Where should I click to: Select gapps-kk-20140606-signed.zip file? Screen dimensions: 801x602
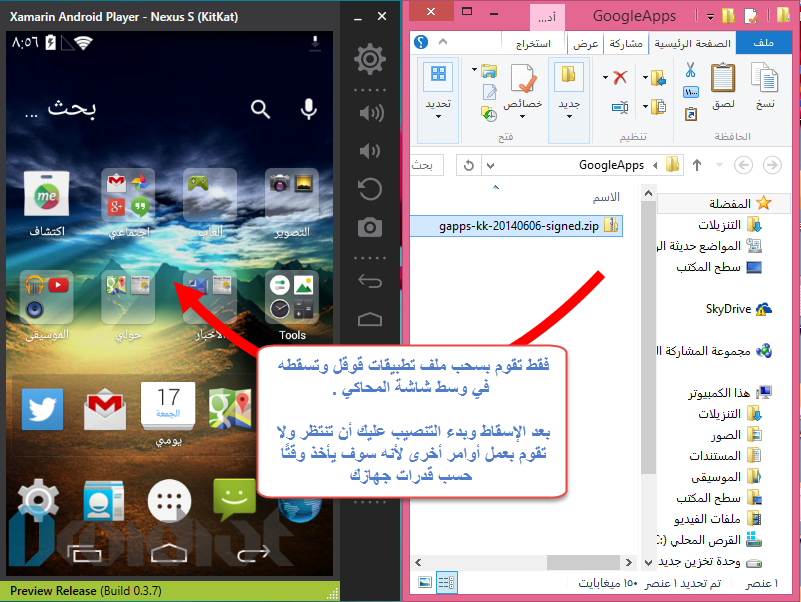click(516, 226)
